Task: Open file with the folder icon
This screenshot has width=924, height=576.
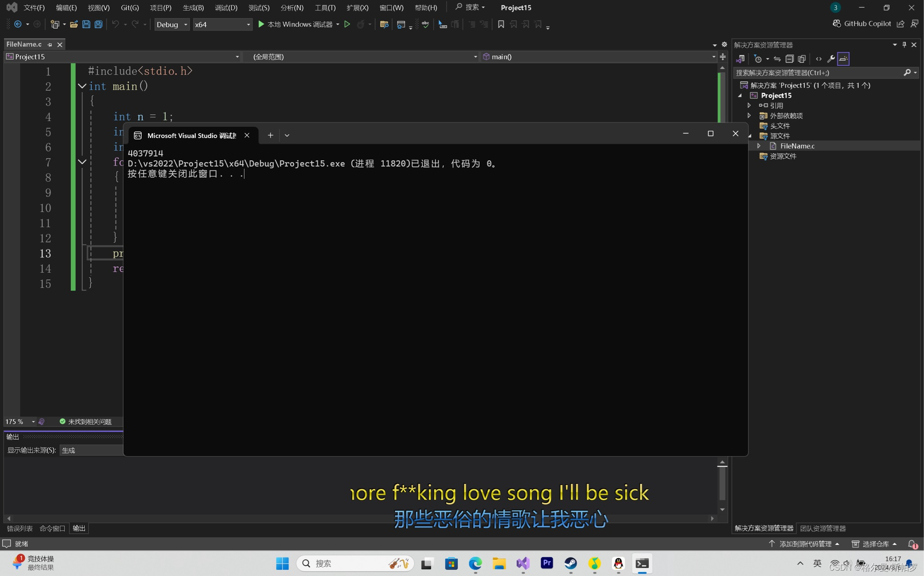Action: (74, 24)
